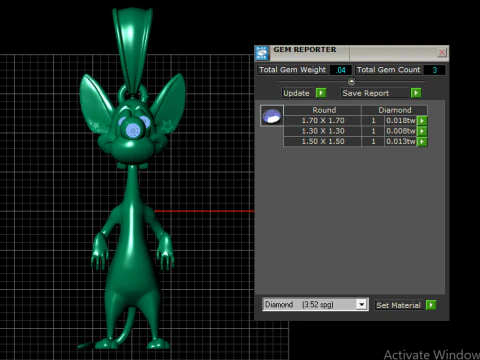Collapse the panel with the round arrow toggle
The image size is (480, 360).
(x=351, y=81)
